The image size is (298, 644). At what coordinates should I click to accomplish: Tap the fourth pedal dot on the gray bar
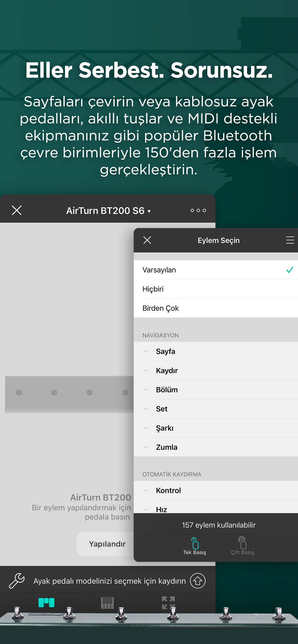(x=125, y=392)
